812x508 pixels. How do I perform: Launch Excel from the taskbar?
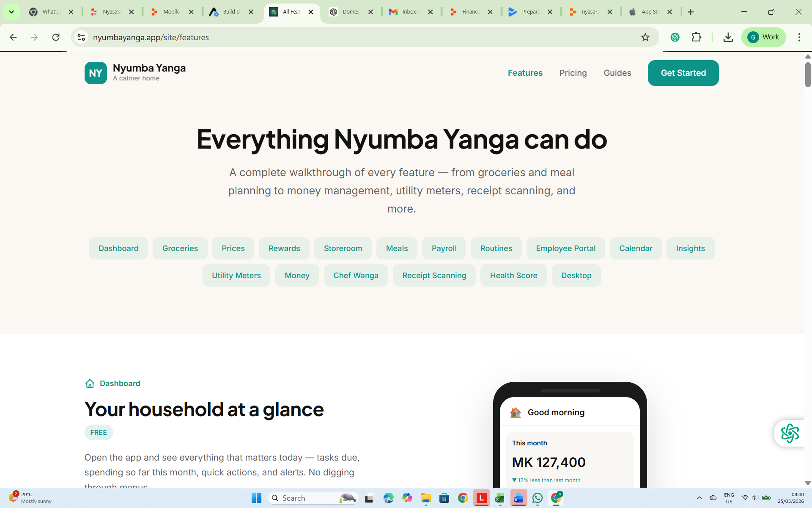pos(500,498)
